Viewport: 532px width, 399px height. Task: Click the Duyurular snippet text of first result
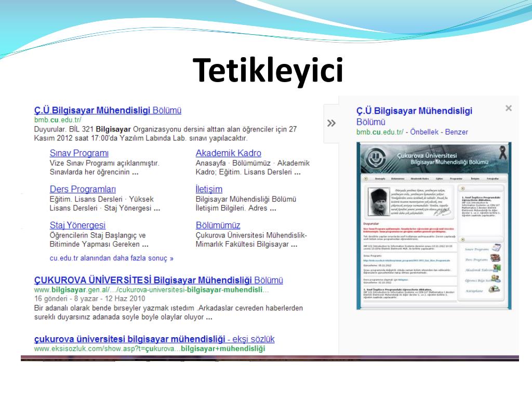coord(165,134)
